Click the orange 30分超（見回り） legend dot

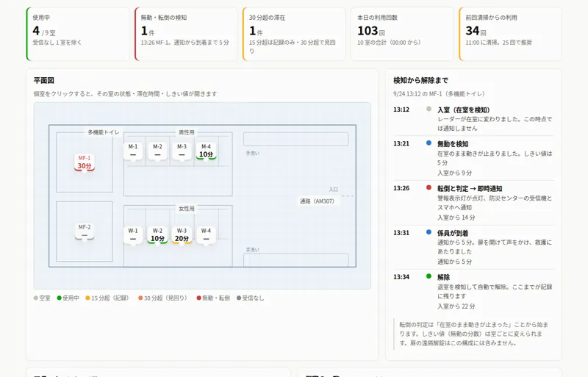click(140, 298)
